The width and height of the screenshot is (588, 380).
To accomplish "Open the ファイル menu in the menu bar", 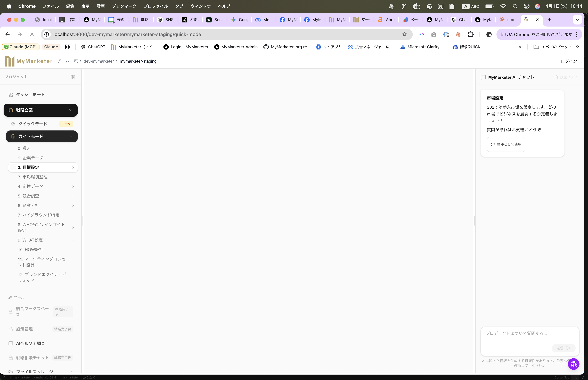I will point(51,6).
